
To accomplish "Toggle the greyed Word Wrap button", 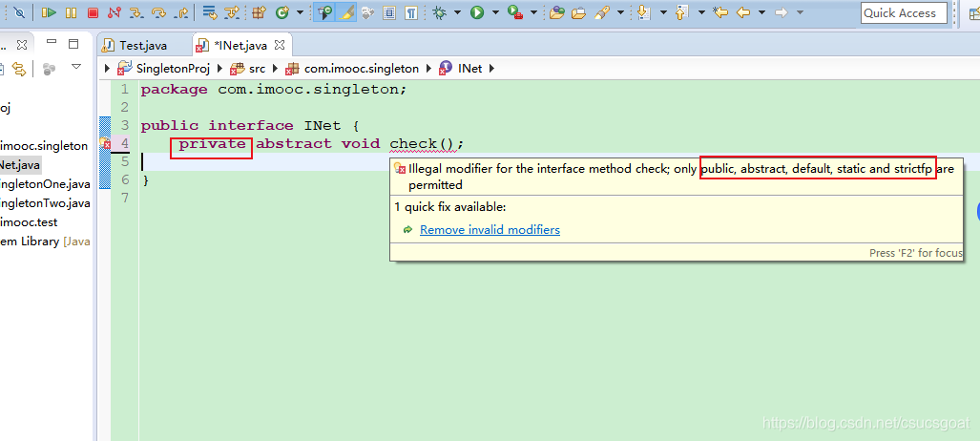I will [368, 12].
